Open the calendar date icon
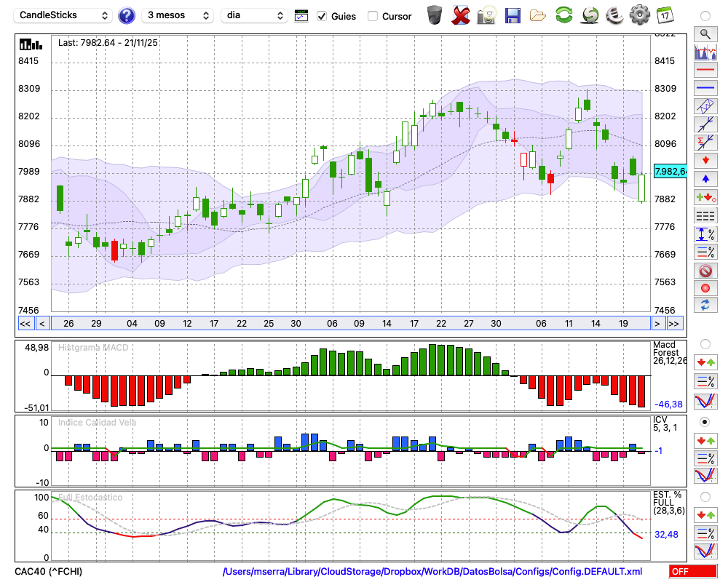The image size is (728, 582). click(x=665, y=15)
